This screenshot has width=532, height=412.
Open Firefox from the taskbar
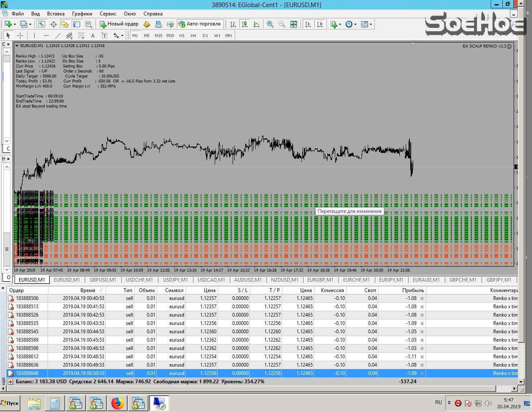click(117, 403)
